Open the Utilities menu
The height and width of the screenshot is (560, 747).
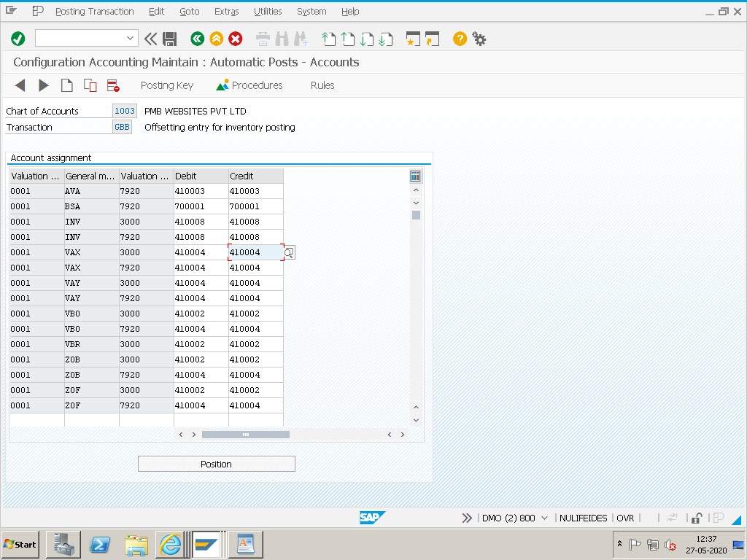(268, 12)
